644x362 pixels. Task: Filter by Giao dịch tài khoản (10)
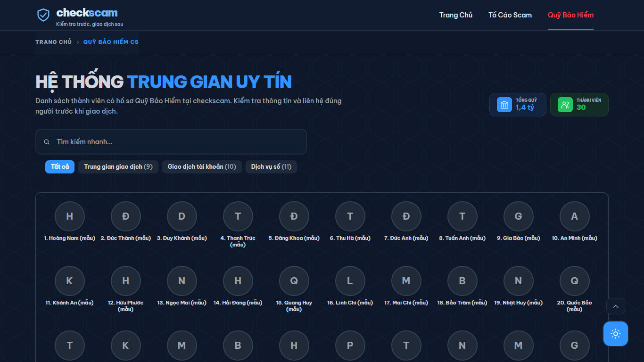click(202, 167)
